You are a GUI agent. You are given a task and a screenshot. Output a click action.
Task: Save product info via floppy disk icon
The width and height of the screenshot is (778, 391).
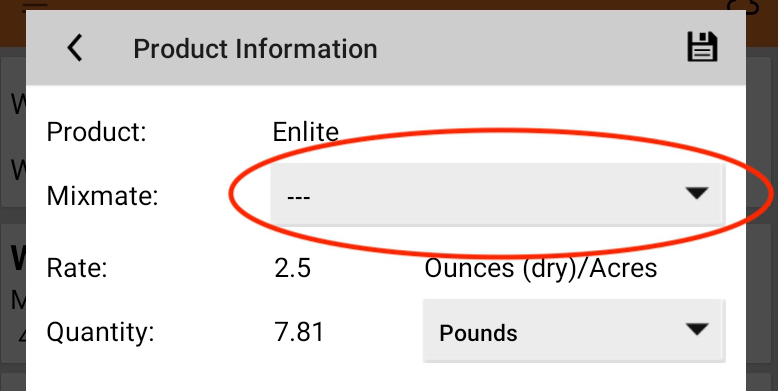(702, 47)
